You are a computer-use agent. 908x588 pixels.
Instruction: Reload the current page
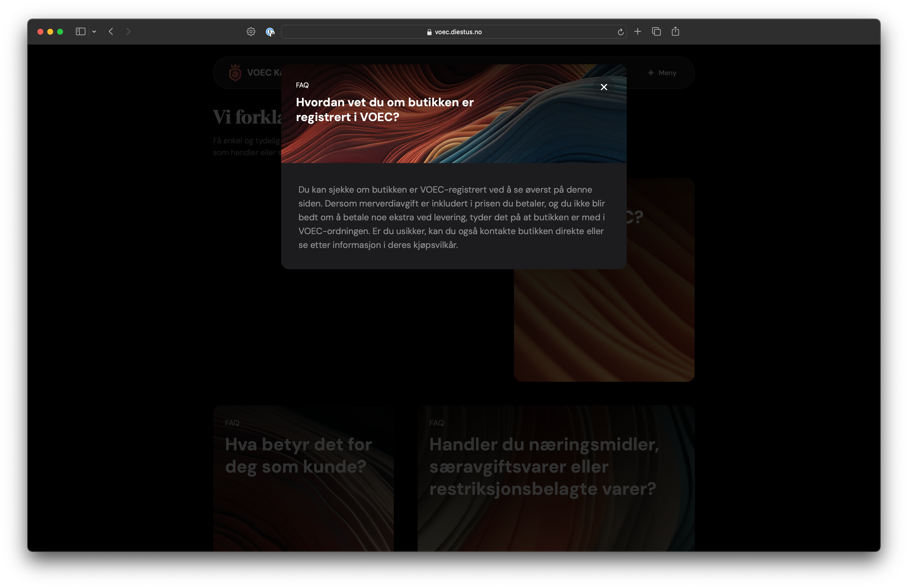pos(620,32)
